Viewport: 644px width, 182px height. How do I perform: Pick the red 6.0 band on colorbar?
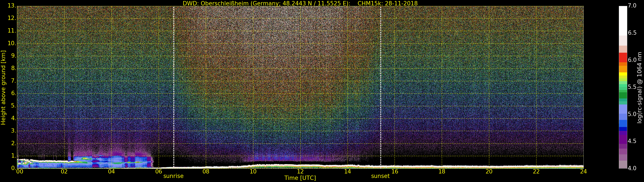point(623,58)
